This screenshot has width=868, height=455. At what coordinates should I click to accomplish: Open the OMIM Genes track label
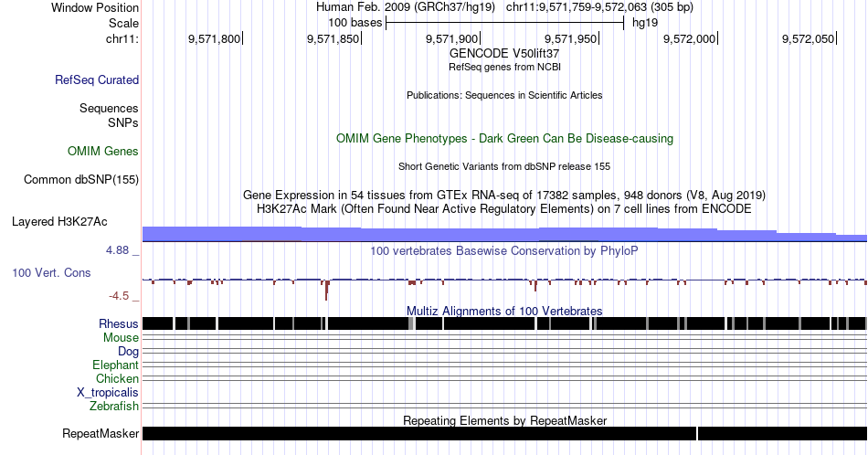click(103, 151)
